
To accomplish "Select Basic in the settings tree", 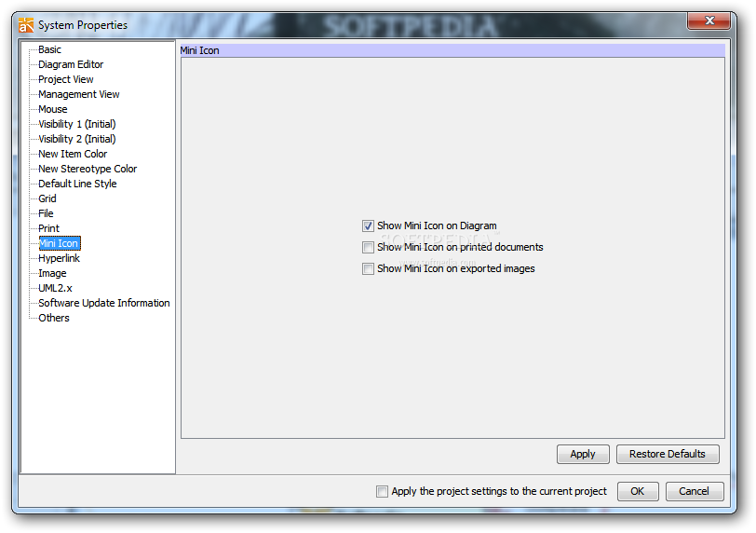I will click(x=49, y=49).
